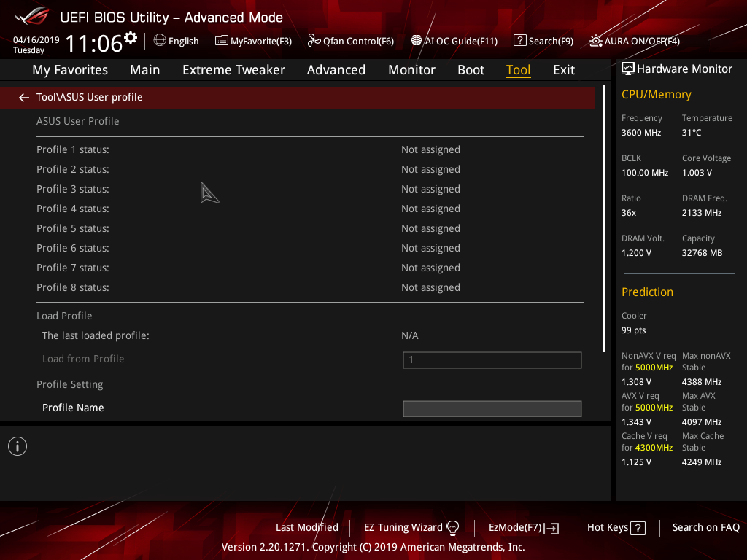Click the 99 pts cooler score
This screenshot has height=560, width=747.
[x=634, y=330]
